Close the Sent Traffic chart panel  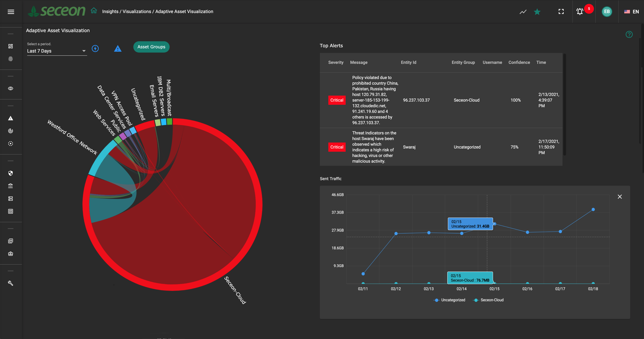coord(620,197)
